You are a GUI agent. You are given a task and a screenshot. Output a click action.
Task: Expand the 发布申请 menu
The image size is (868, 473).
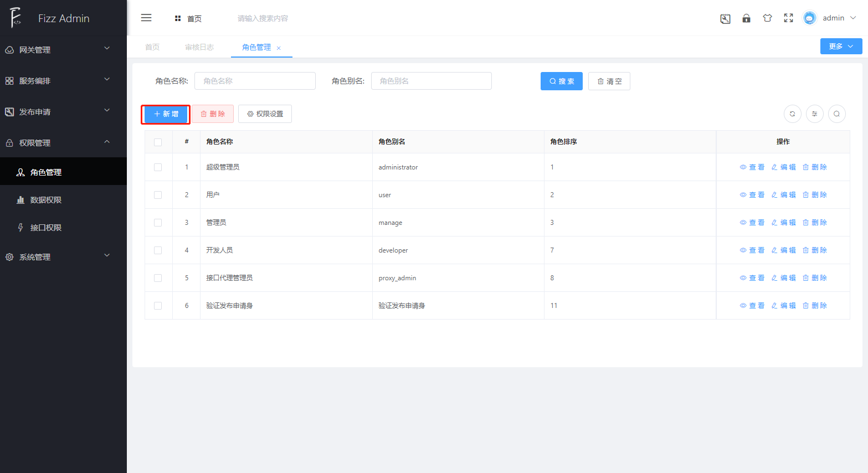[63, 112]
